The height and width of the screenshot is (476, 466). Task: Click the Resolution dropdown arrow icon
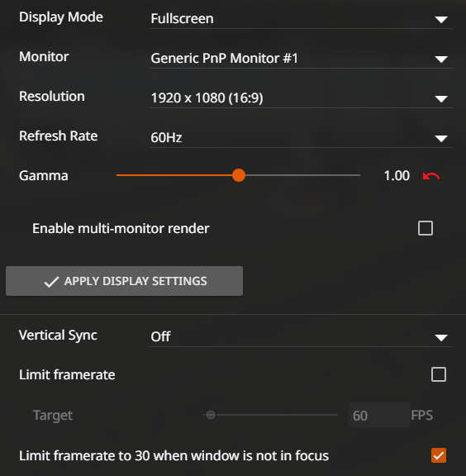click(x=441, y=98)
